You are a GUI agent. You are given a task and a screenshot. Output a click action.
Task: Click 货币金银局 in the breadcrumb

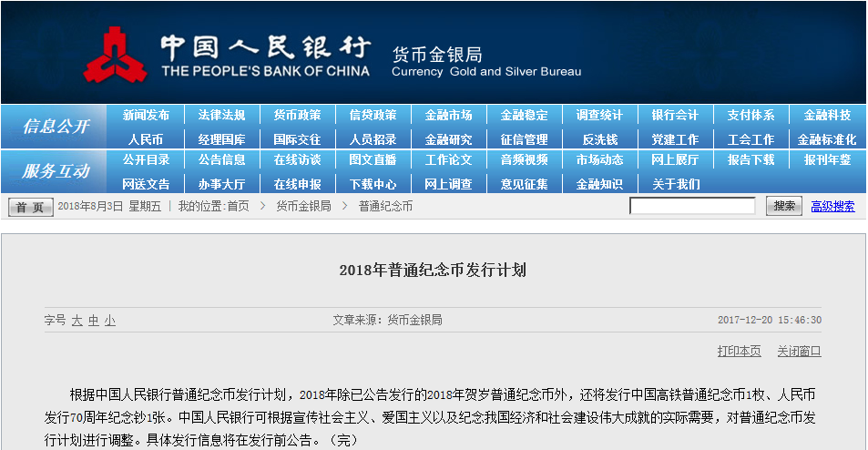(303, 207)
